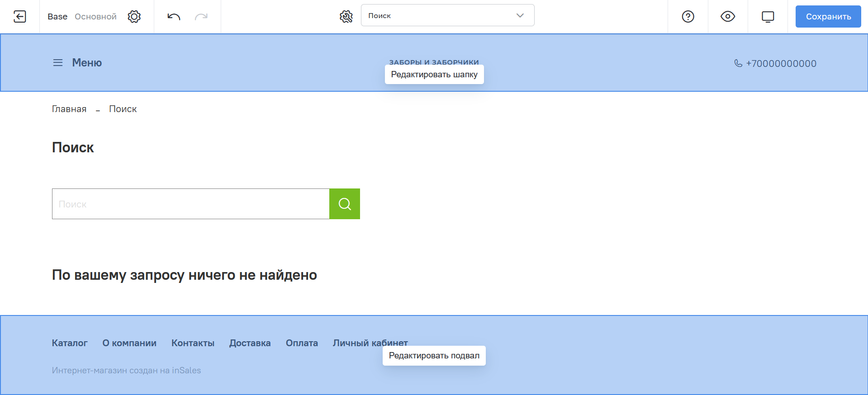Click the ЗАБОРЫ И ЗАБОРЧИКИ store title
The width and height of the screenshot is (868, 395).
coord(434,62)
